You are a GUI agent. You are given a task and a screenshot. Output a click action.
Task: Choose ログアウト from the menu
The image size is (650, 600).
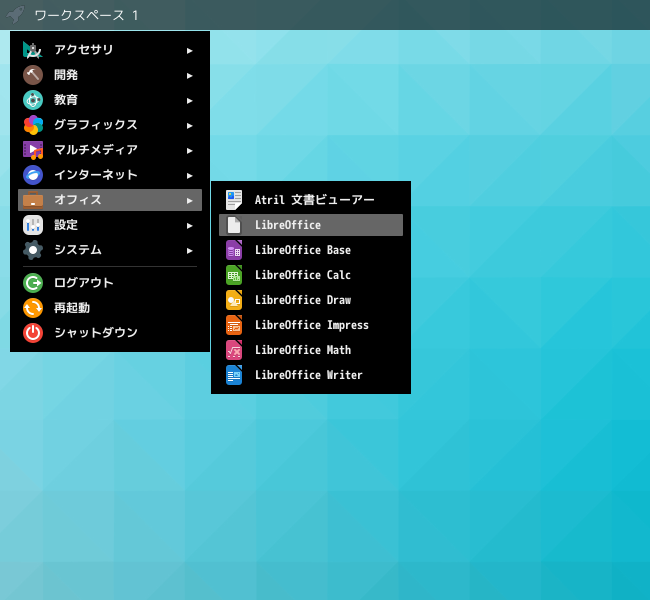(x=110, y=283)
